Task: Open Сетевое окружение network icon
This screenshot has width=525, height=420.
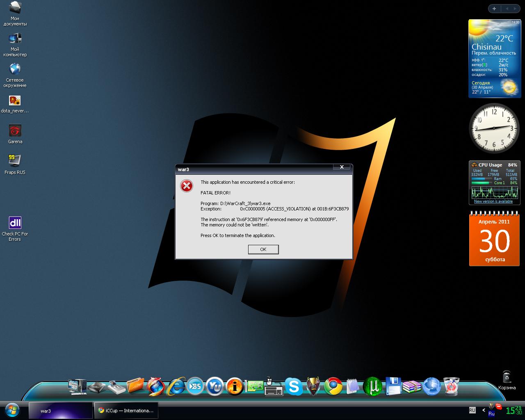Action: click(x=15, y=75)
